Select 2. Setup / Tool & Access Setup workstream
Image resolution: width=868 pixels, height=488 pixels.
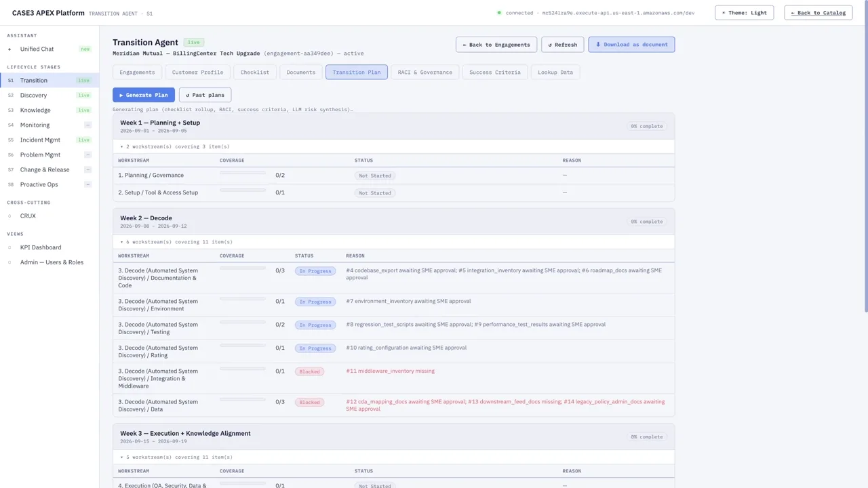(x=158, y=192)
